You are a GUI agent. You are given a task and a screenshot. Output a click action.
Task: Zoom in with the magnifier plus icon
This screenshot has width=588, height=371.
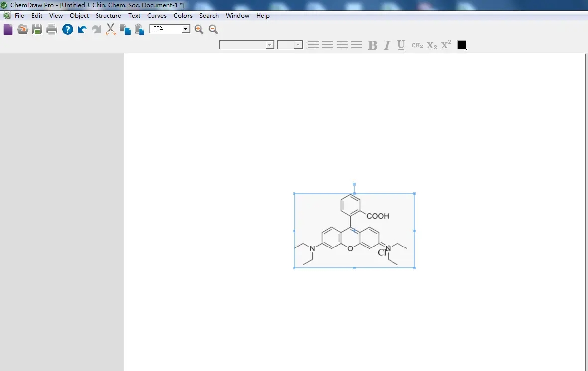[198, 29]
